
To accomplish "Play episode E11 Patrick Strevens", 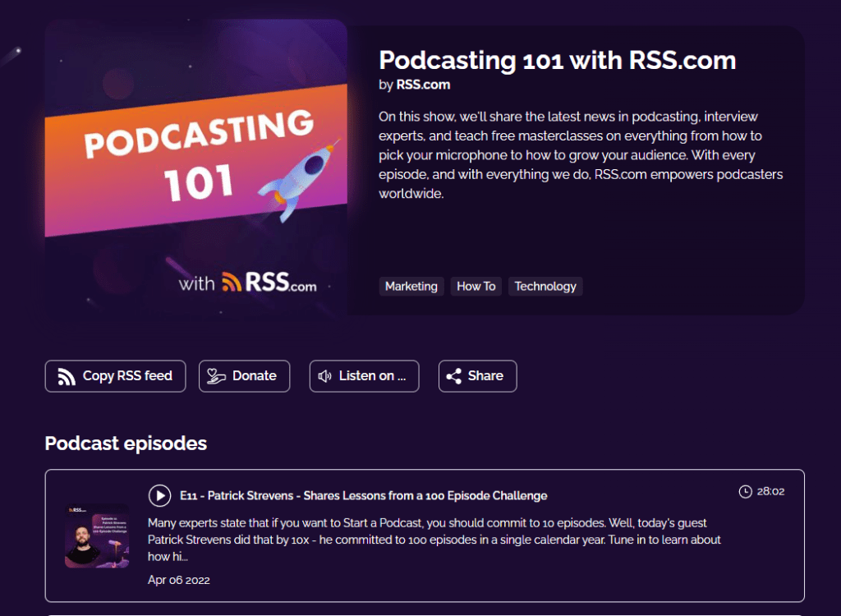I will 160,495.
